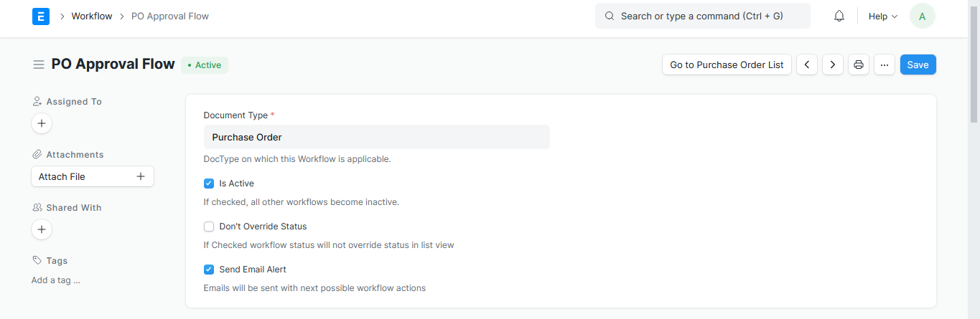The width and height of the screenshot is (980, 319).
Task: Go to previous document arrow
Action: 807,65
